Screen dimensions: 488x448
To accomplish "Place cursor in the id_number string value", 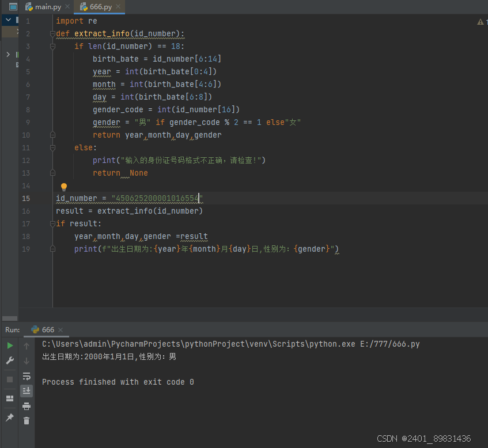I will (157, 199).
